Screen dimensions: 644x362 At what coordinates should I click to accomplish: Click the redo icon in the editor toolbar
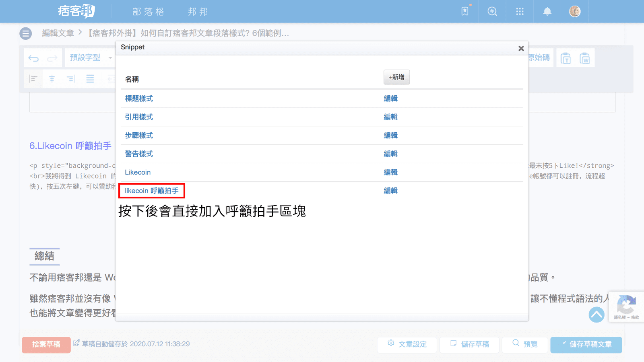52,58
